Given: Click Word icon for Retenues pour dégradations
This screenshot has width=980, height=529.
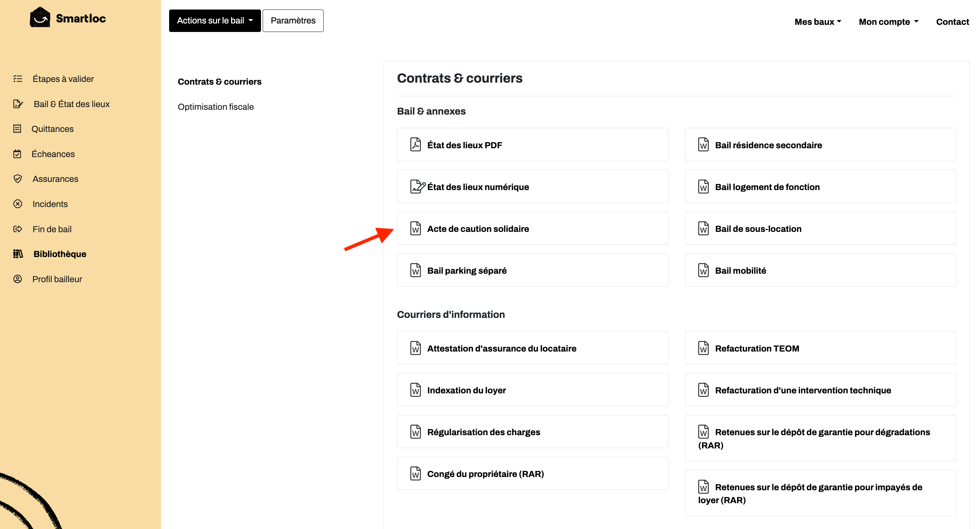Looking at the screenshot, I should [703, 432].
